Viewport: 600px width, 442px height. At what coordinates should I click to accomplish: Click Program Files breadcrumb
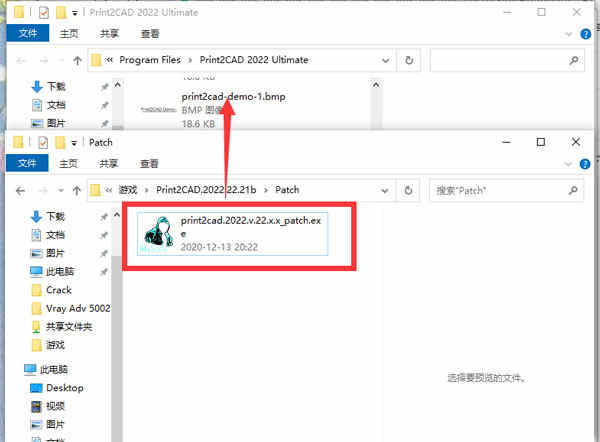point(150,60)
